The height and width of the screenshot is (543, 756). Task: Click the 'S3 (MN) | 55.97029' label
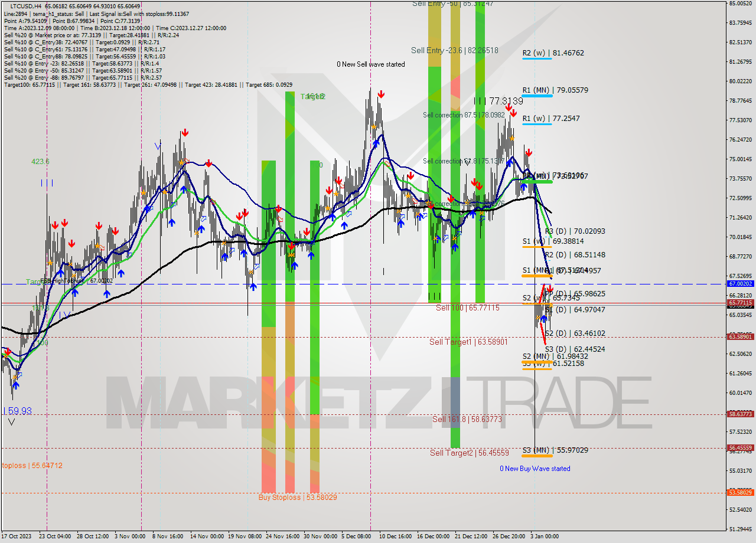pos(555,450)
